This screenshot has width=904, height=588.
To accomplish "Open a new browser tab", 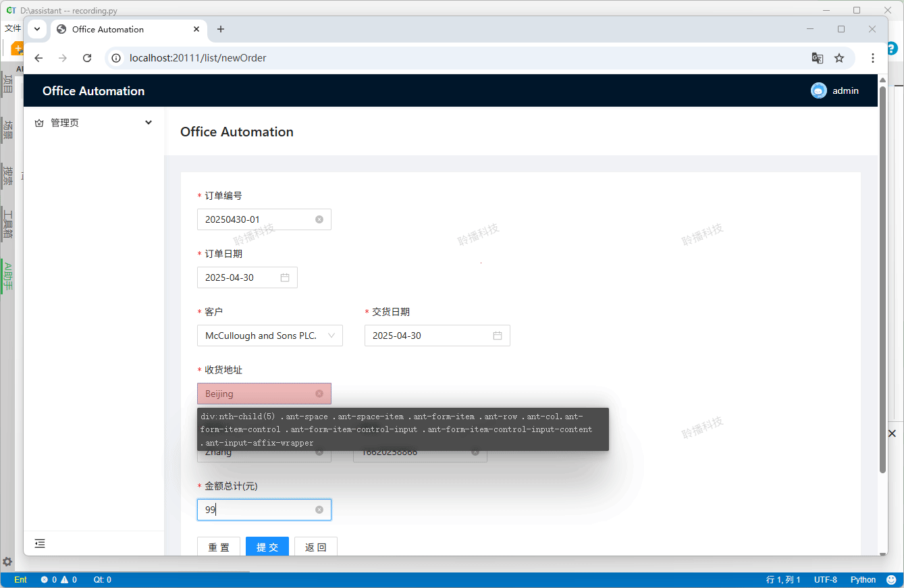I will click(220, 29).
